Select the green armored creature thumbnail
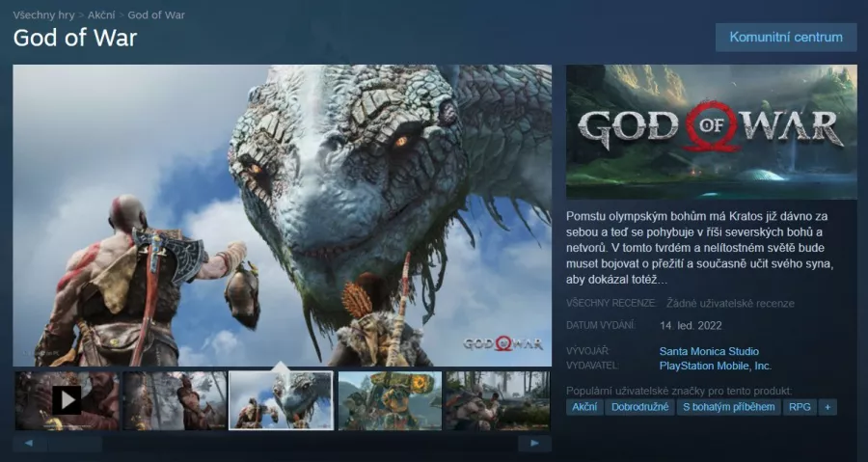This screenshot has width=868, height=462. pyautogui.click(x=390, y=400)
